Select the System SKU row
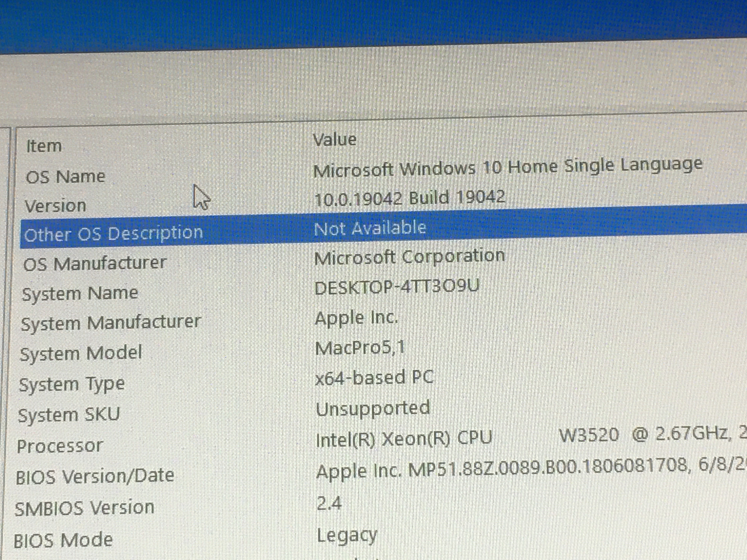This screenshot has width=747, height=560. point(69,414)
